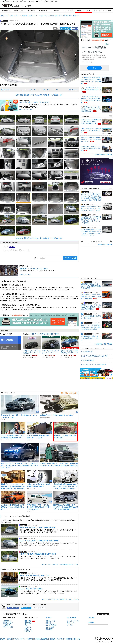Go to first photo page 1

[22, 90]
